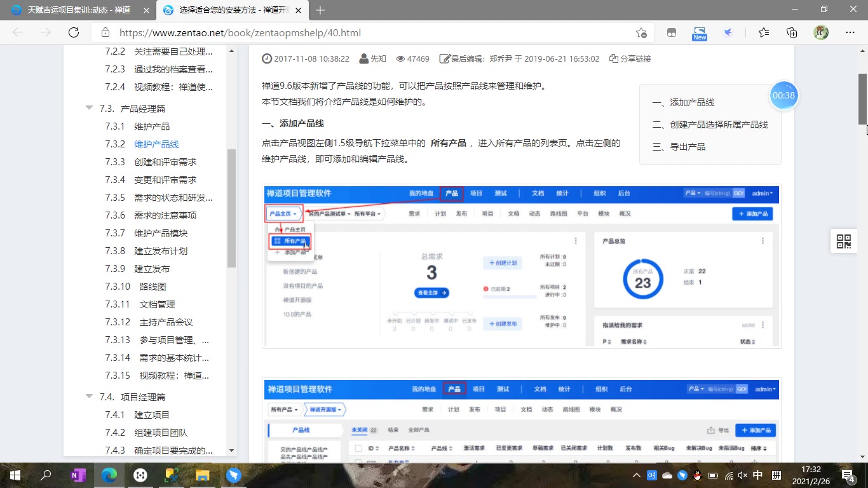Click the sidebar scrollbar thumb

click(x=231, y=208)
